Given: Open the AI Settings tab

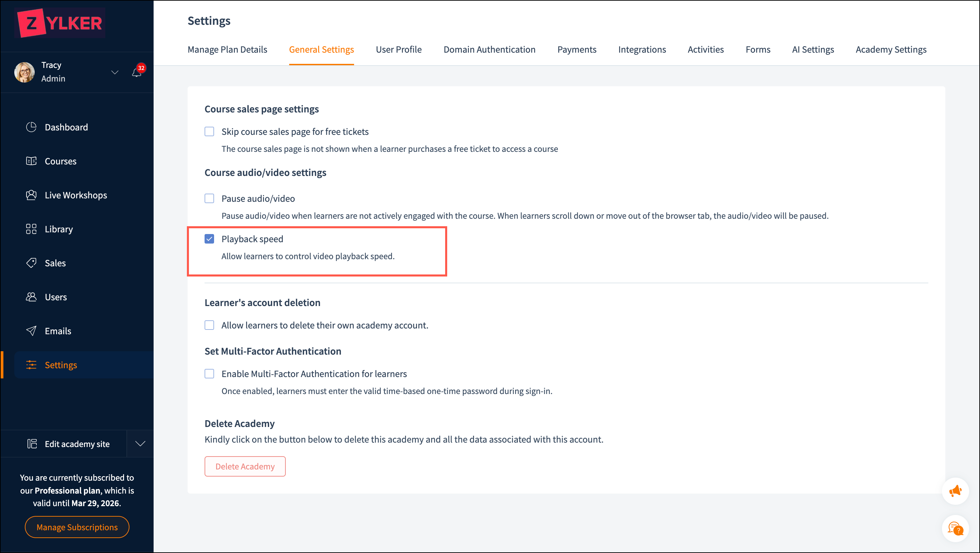Looking at the screenshot, I should [812, 50].
